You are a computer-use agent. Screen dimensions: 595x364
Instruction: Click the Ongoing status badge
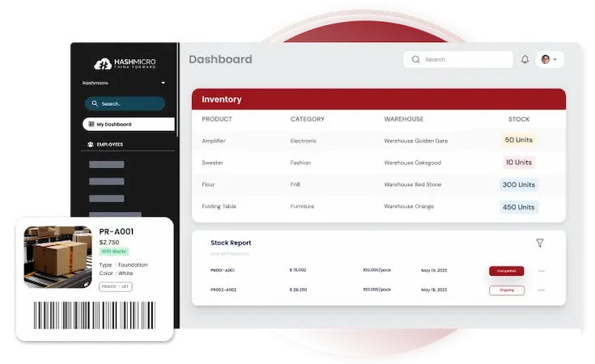pos(507,290)
